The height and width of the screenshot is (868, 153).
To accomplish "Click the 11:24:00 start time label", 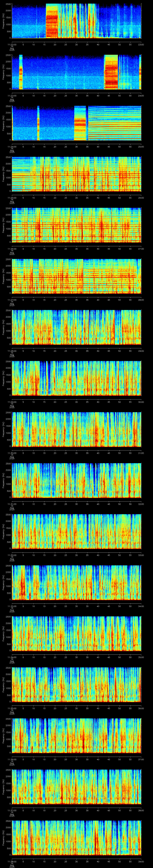I will click(x=12, y=147).
